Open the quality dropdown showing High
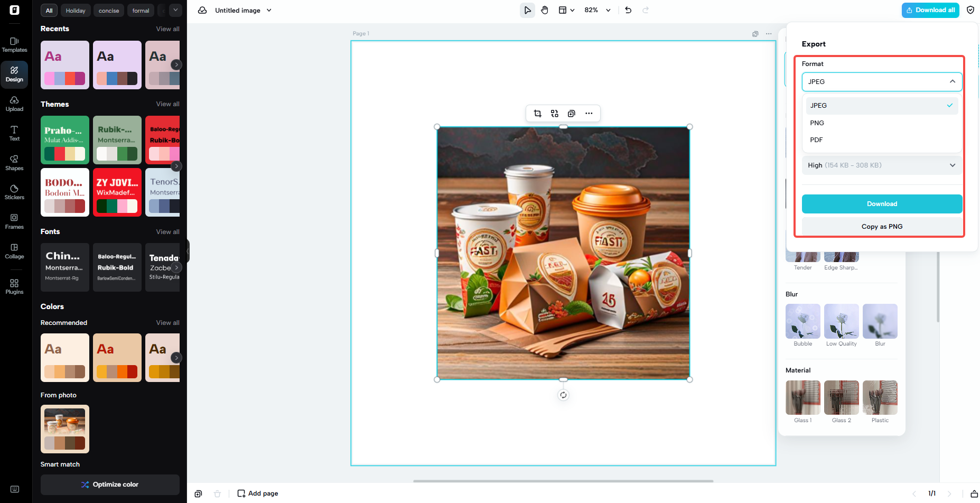 (x=881, y=165)
